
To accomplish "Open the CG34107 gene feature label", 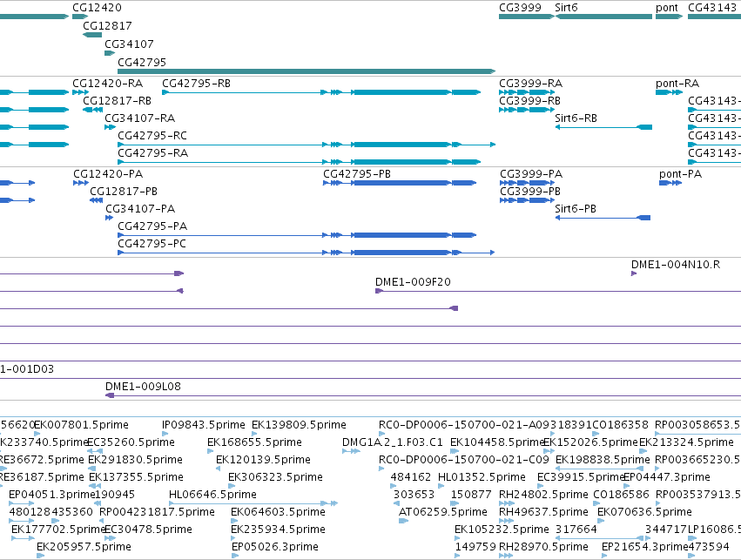I will (x=129, y=44).
